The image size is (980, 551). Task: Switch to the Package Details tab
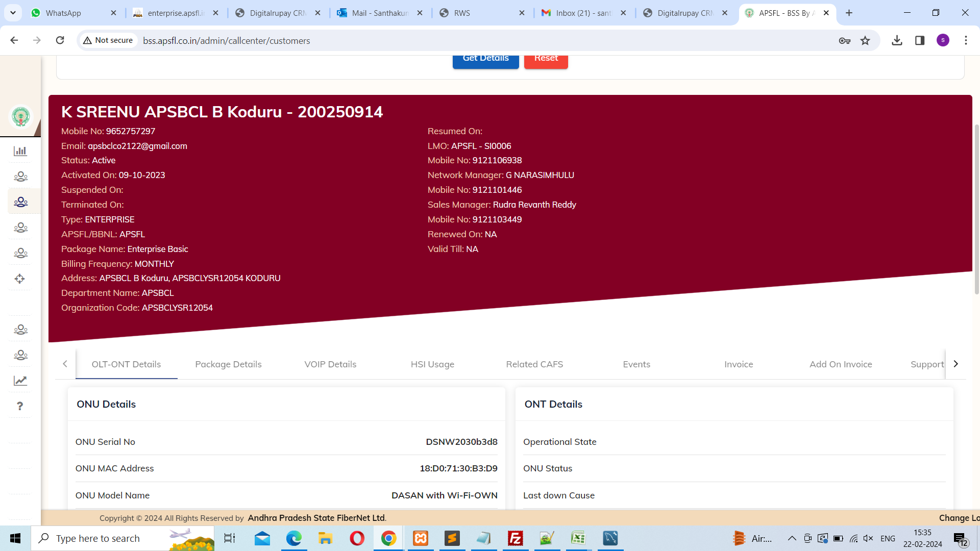pos(228,364)
